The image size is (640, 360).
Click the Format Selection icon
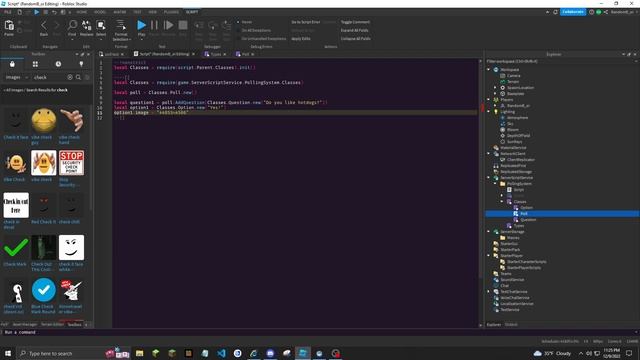[121, 25]
